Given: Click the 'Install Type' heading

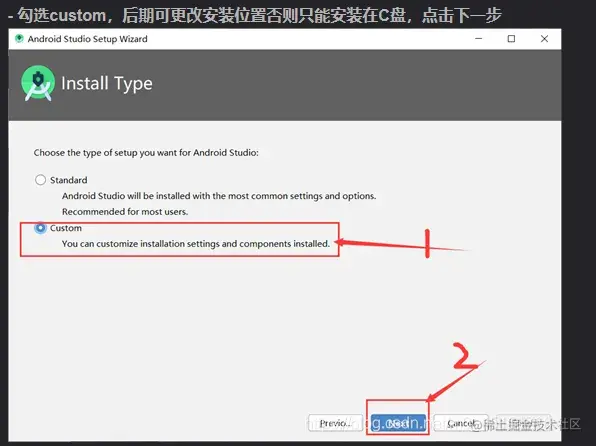Looking at the screenshot, I should coord(107,84).
